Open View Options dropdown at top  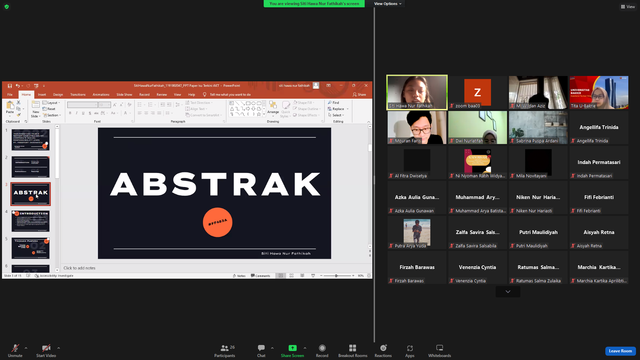pos(387,4)
